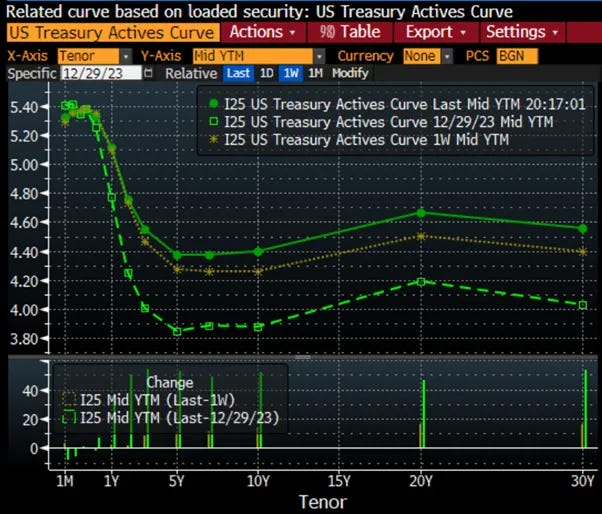This screenshot has height=514, width=602.
Task: Click the 1W Mid YTM legend marker
Action: [213, 139]
